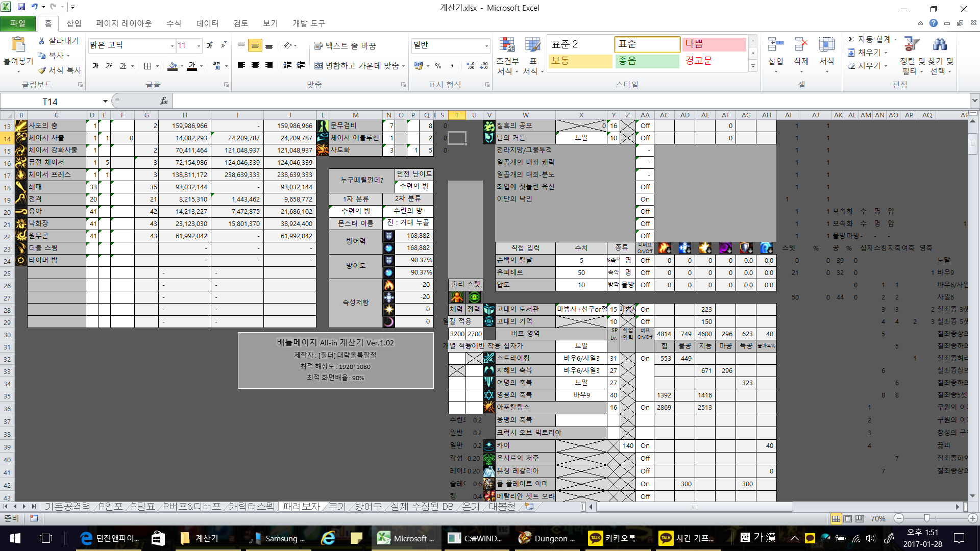Toggle middle vertical align button

[255, 46]
